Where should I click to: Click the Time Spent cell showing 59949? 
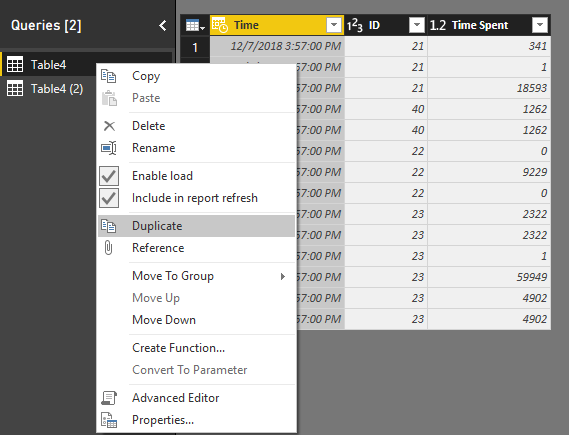coord(489,277)
